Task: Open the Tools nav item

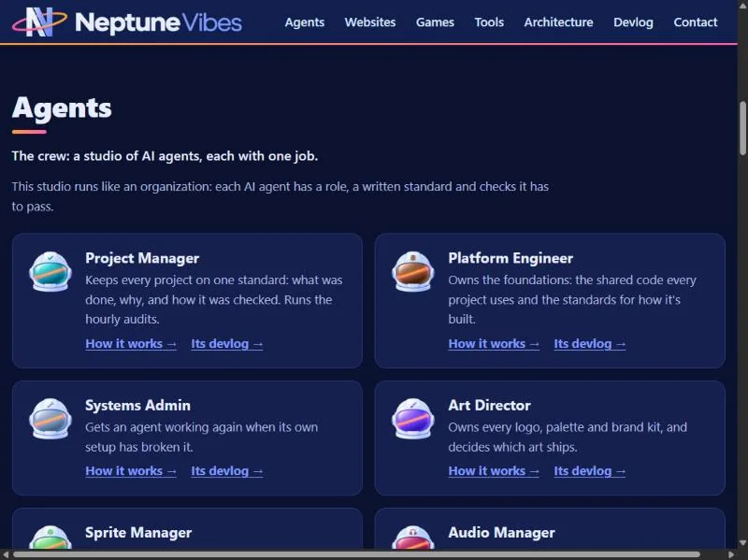Action: [x=489, y=22]
